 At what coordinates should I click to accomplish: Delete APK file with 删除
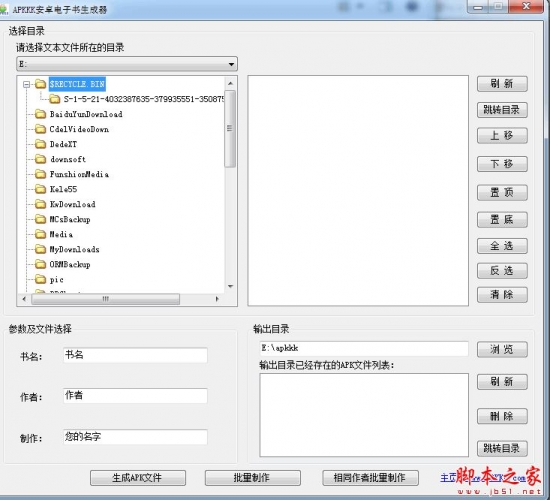click(502, 416)
